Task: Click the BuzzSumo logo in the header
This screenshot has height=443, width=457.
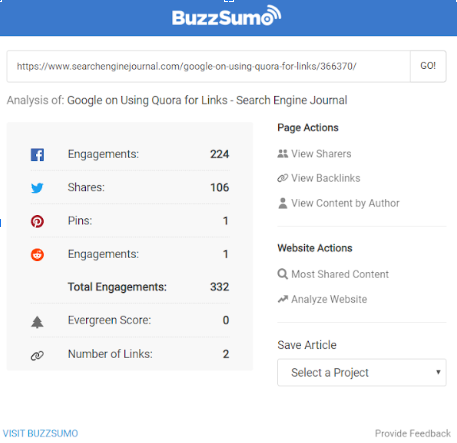Action: tap(227, 16)
